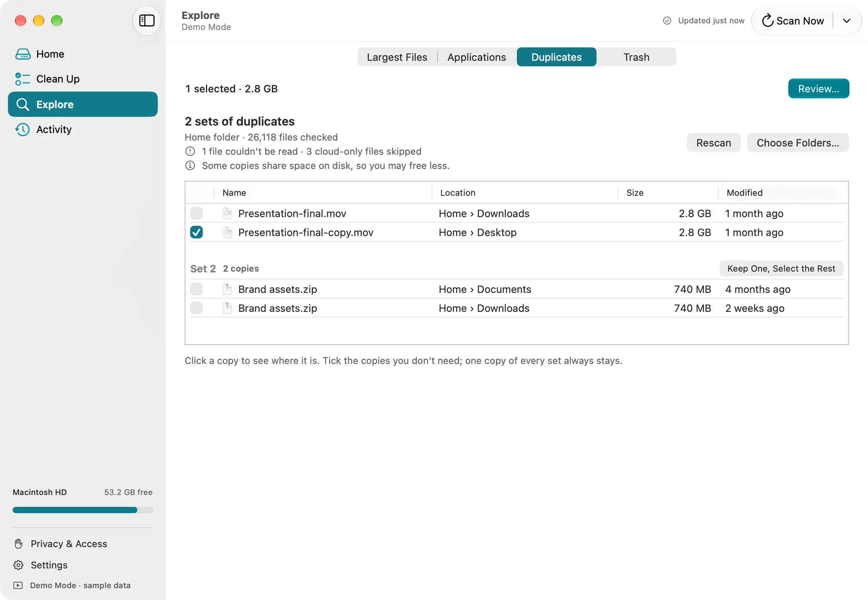This screenshot has width=868, height=600.
Task: Click Brand assets.zip name modified 2 weeks ago
Action: (277, 308)
